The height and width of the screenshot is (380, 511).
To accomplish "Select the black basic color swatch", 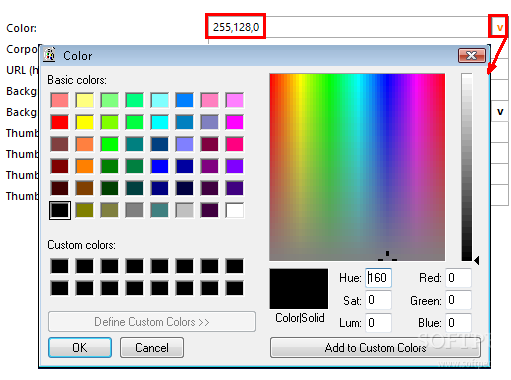I will tap(60, 210).
